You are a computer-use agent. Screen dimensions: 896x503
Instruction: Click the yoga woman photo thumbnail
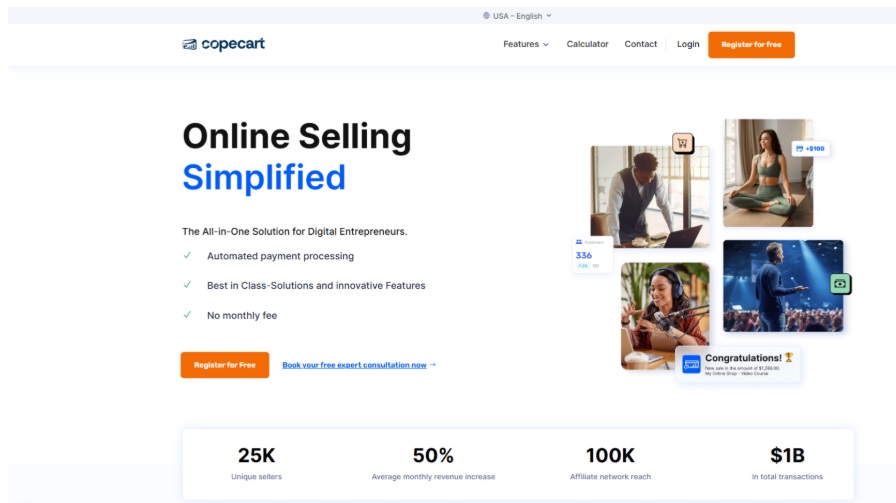coord(767,173)
